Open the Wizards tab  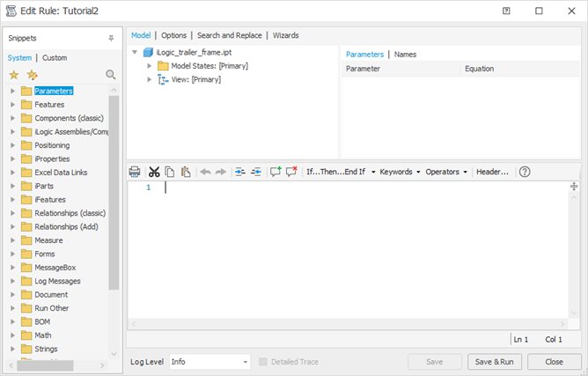coord(286,35)
